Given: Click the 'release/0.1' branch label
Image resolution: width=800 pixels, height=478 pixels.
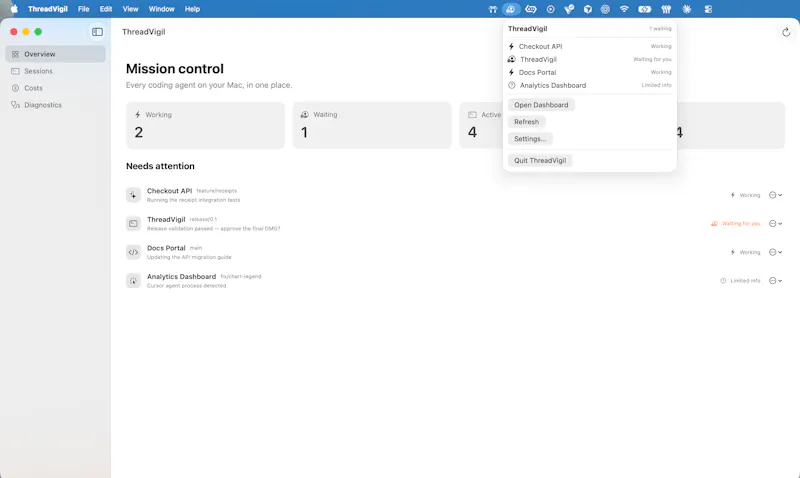Looking at the screenshot, I should coord(203,219).
